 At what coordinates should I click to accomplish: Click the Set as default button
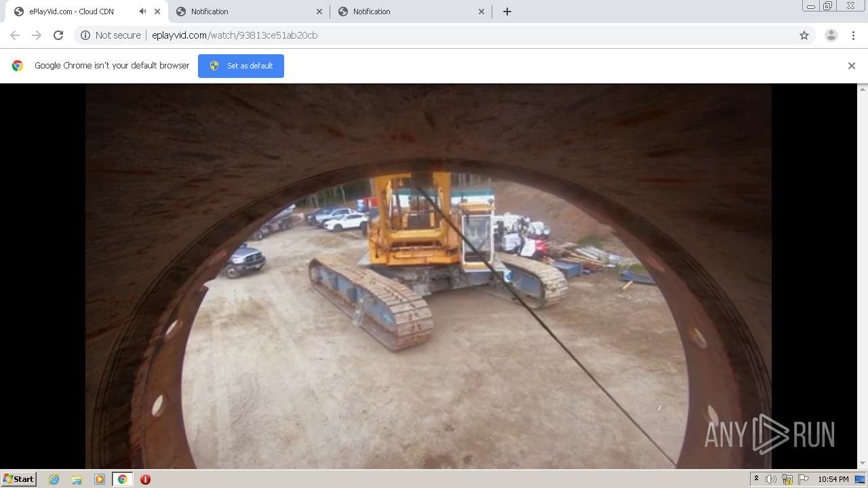(241, 66)
